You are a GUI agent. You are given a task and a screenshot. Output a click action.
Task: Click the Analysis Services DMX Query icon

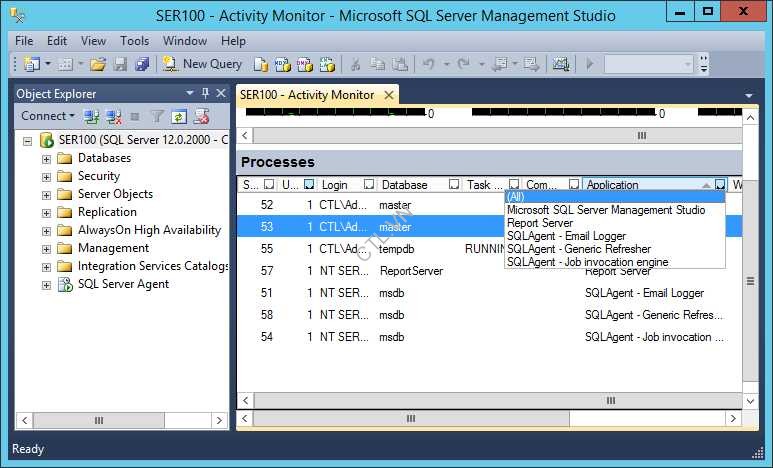click(305, 65)
